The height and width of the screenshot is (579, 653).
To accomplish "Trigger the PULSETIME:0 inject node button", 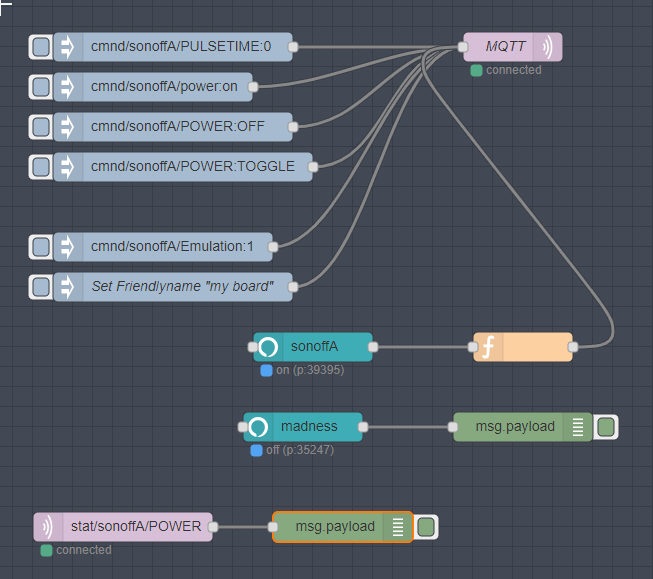I will pyautogui.click(x=40, y=47).
